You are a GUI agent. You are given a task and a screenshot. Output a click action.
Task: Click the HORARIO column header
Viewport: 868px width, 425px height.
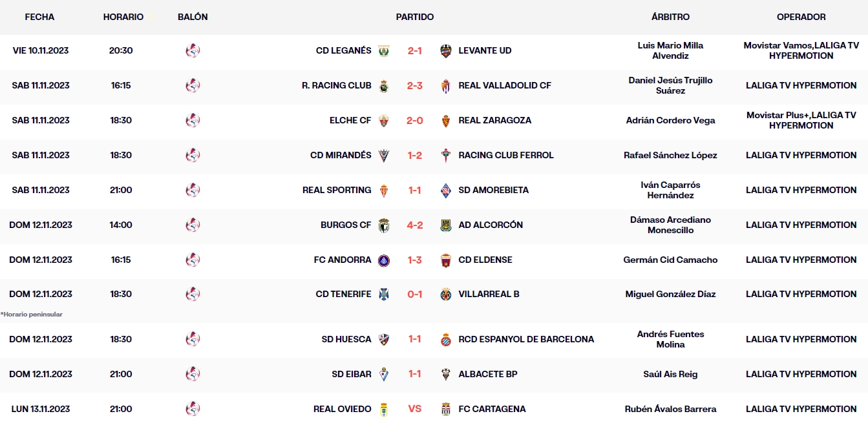click(x=123, y=17)
